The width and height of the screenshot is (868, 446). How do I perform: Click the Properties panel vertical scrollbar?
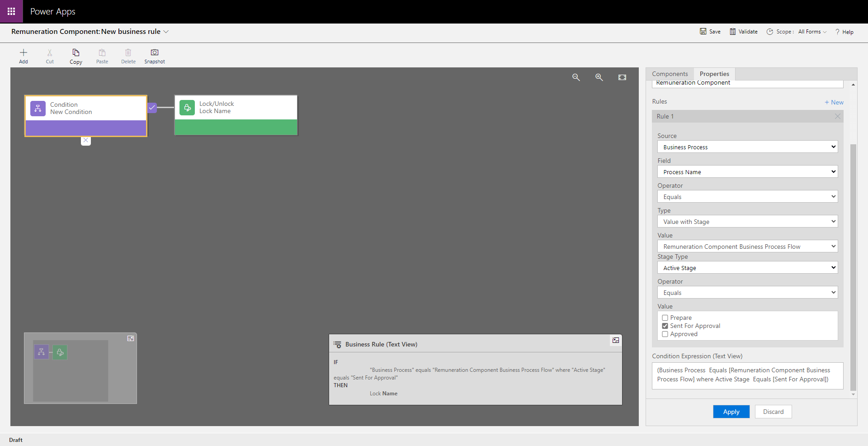click(853, 267)
